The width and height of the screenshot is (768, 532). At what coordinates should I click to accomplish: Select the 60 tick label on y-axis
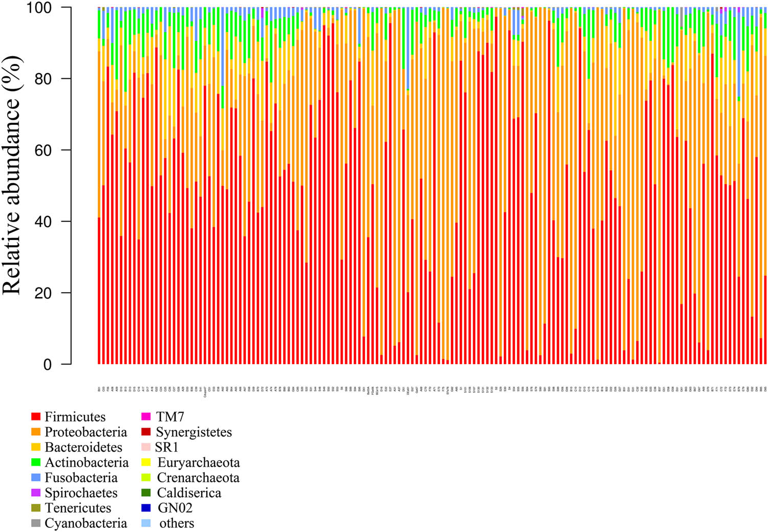43,150
